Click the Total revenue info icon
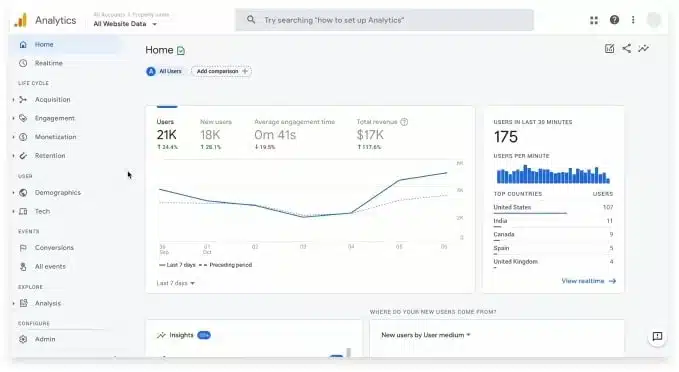This screenshot has width=679, height=372. click(404, 122)
